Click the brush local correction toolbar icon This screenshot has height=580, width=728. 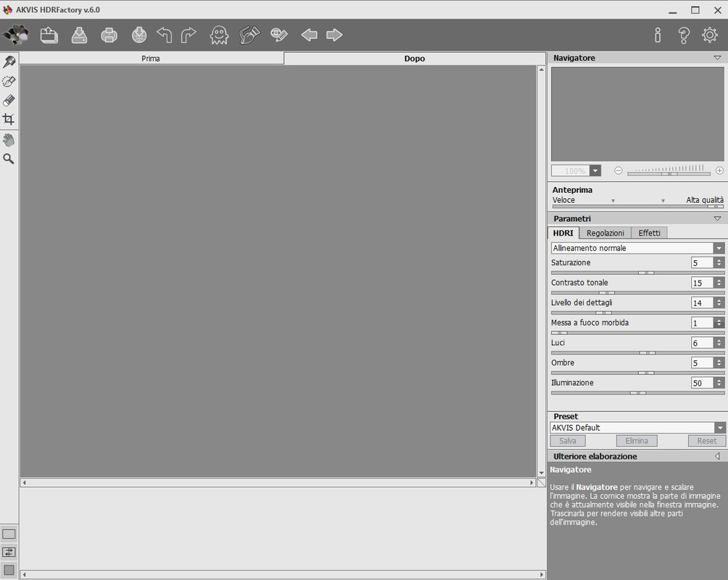tap(249, 35)
